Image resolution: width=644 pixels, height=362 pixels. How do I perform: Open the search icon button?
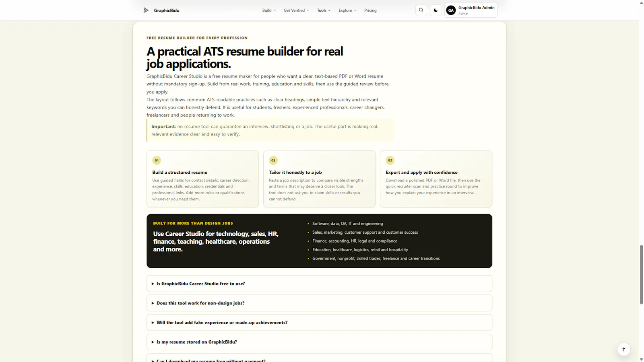point(421,10)
